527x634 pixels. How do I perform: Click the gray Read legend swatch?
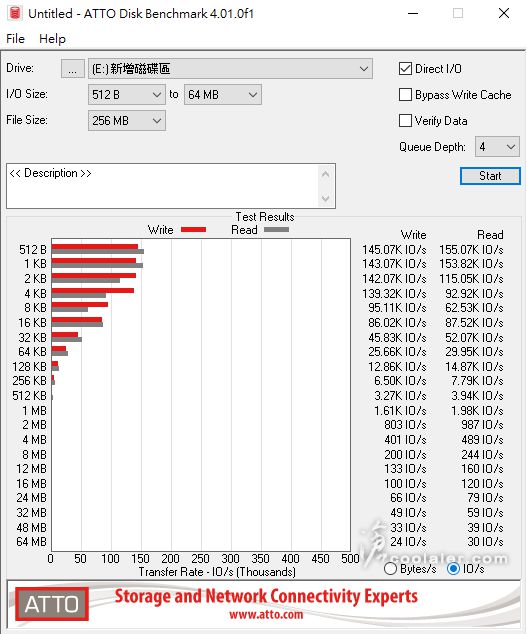point(276,230)
